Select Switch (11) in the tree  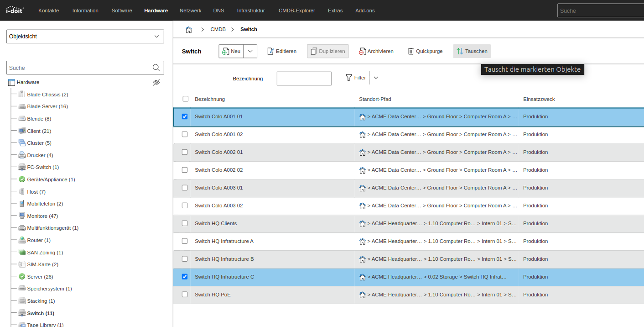click(x=41, y=313)
